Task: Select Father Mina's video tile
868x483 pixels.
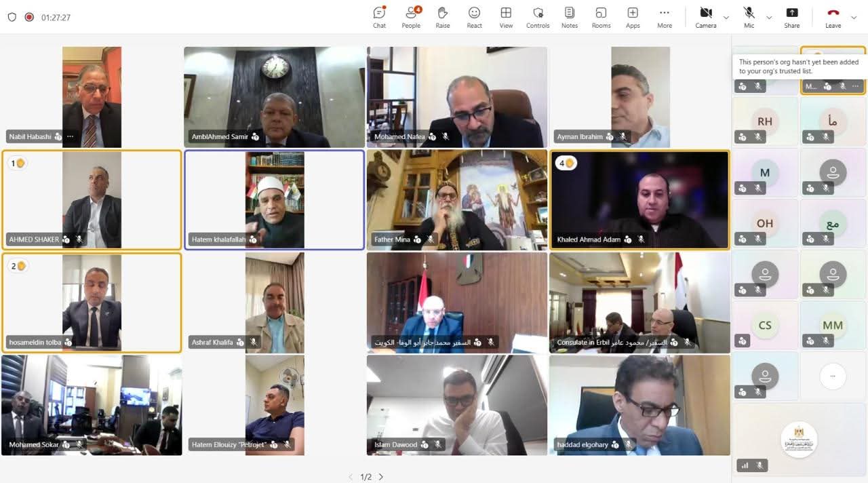Action: point(456,200)
